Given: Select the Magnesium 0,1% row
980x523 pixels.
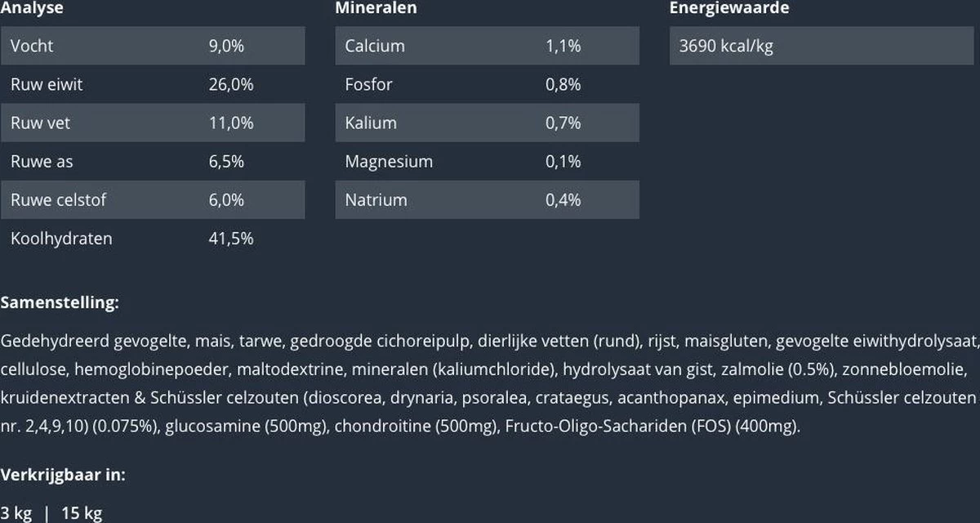Looking at the screenshot, I should pyautogui.click(x=487, y=161).
